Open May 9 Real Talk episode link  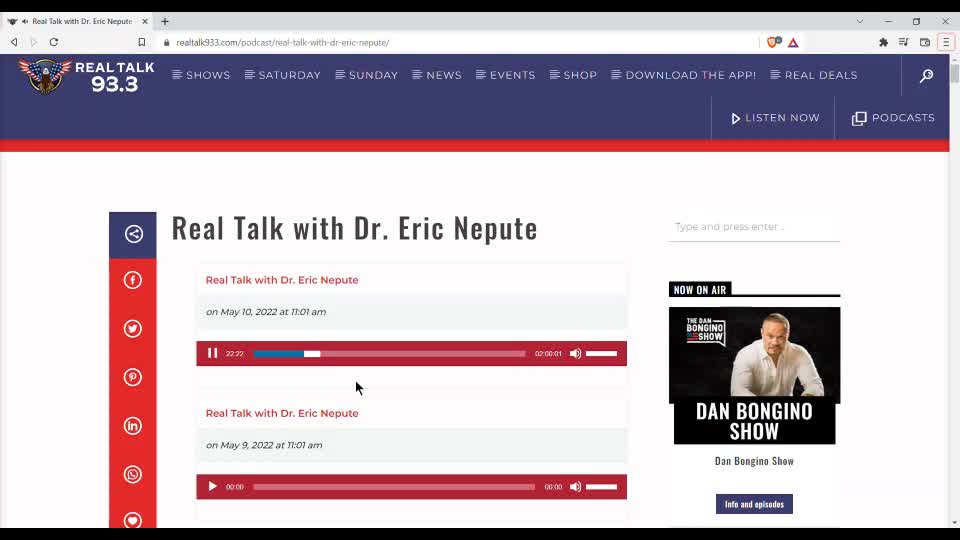point(282,413)
